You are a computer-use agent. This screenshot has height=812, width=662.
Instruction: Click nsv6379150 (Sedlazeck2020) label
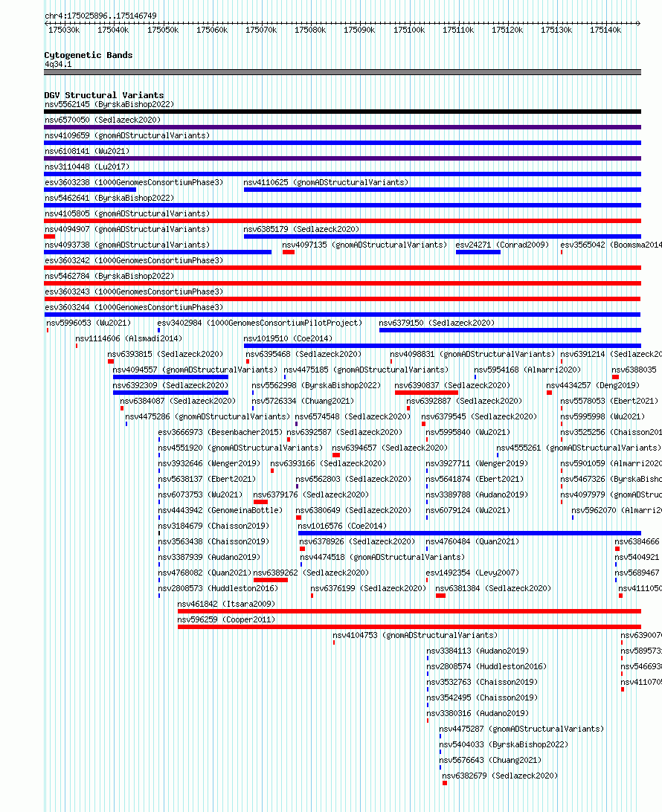coord(437,323)
